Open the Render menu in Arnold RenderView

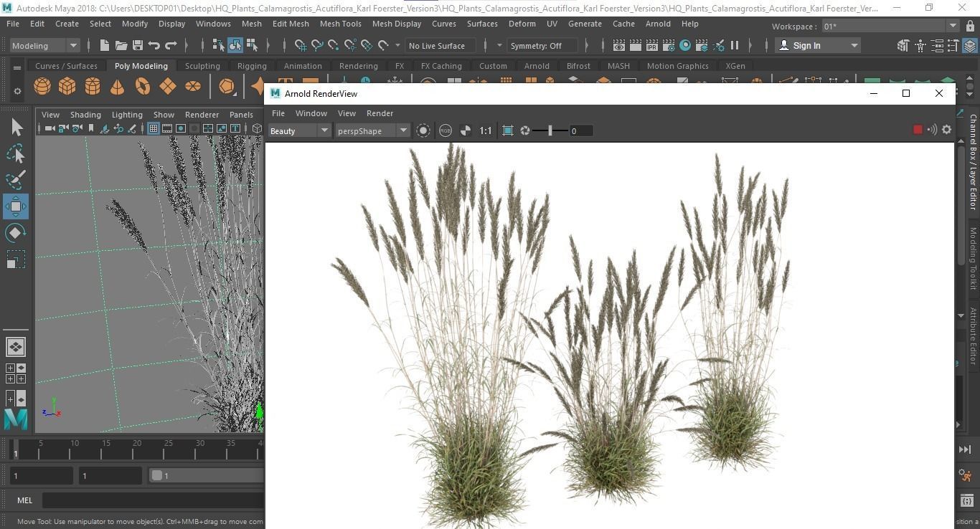(380, 113)
